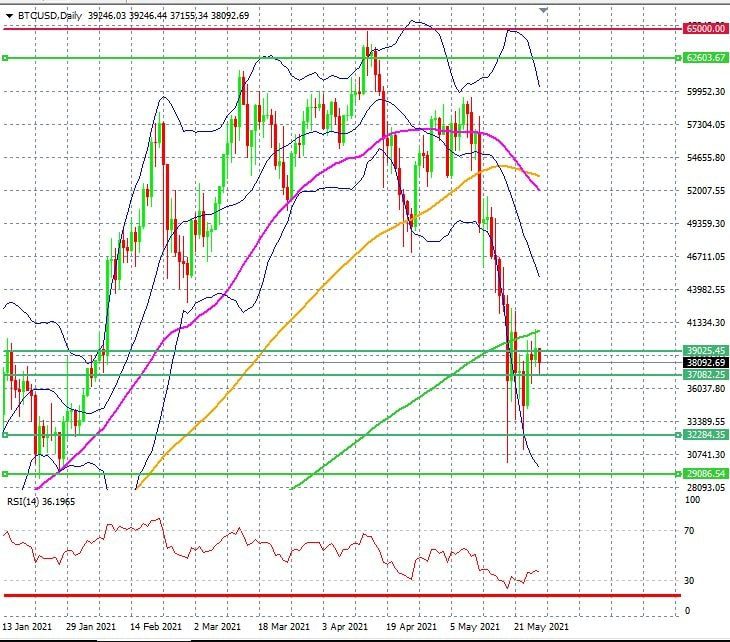Click the RSI scale value 70
The width and height of the screenshot is (730, 642).
pos(689,531)
